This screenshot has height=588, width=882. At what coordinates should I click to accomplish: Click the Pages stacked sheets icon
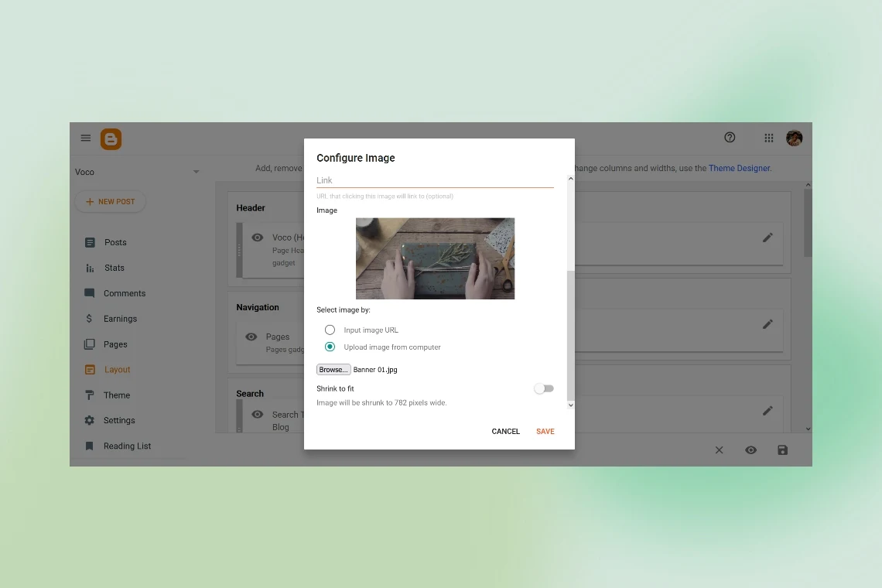click(x=90, y=344)
